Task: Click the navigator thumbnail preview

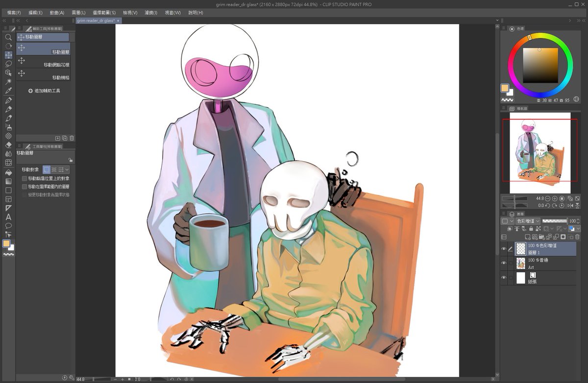Action: pos(540,153)
